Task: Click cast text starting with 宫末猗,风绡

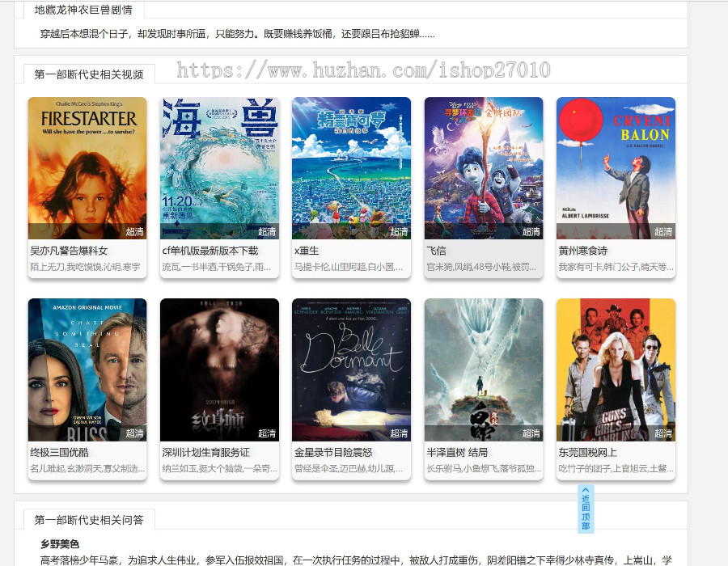Action: pos(481,267)
